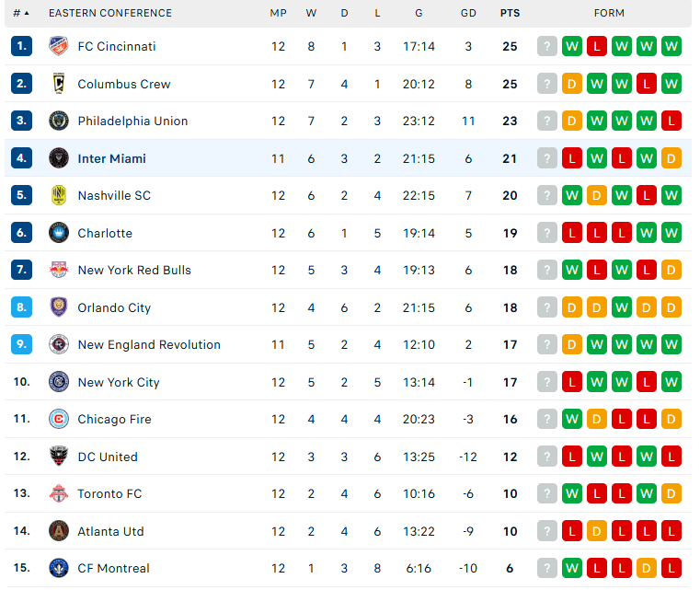Viewport: 700px width, 590px height.
Task: Select the Atlanta Utd crest icon
Action: click(59, 531)
